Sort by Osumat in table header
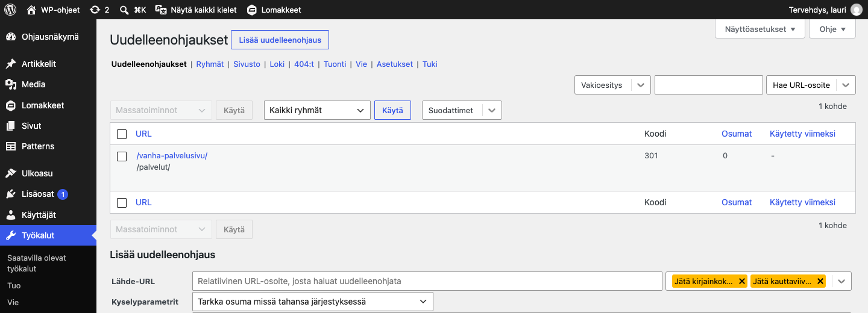Image resolution: width=868 pixels, height=313 pixels. [x=737, y=134]
